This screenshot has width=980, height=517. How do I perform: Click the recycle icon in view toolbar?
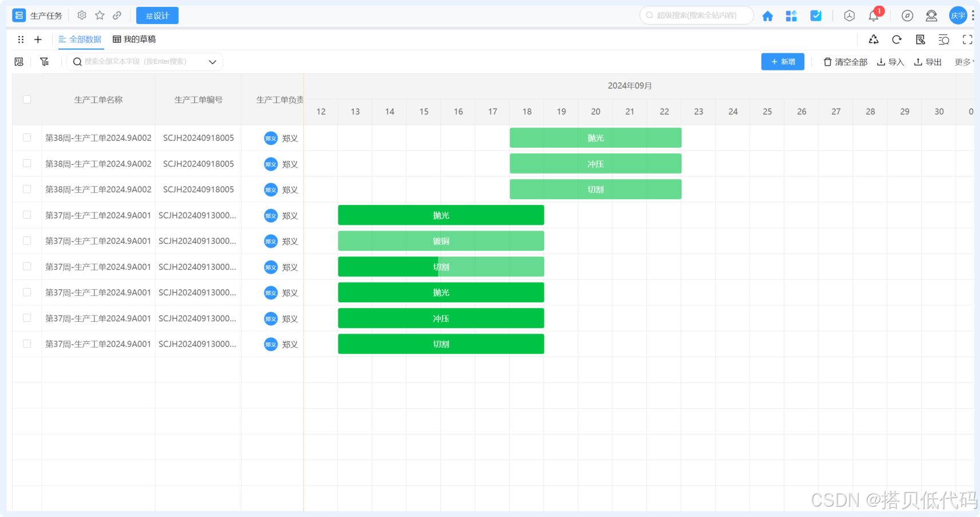coord(874,40)
